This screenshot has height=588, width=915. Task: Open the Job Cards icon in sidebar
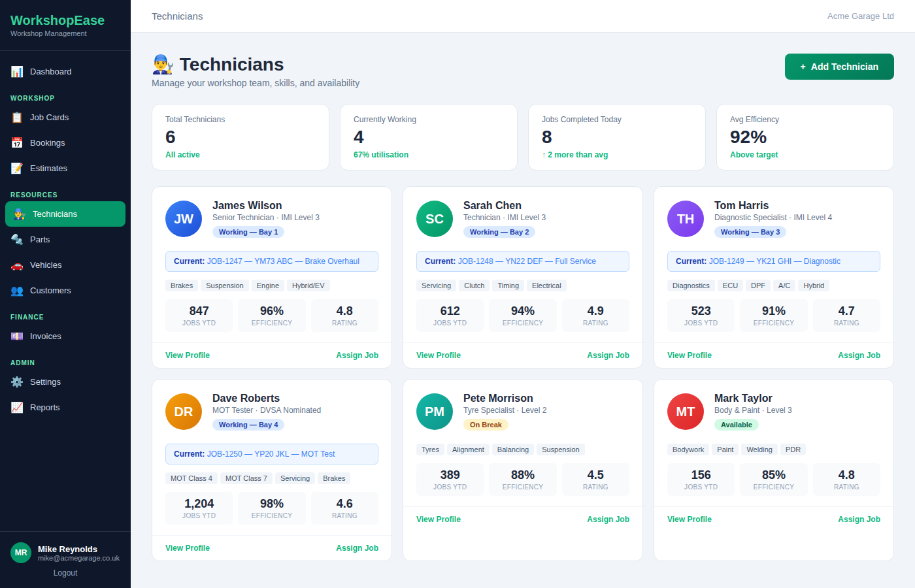[x=16, y=117]
